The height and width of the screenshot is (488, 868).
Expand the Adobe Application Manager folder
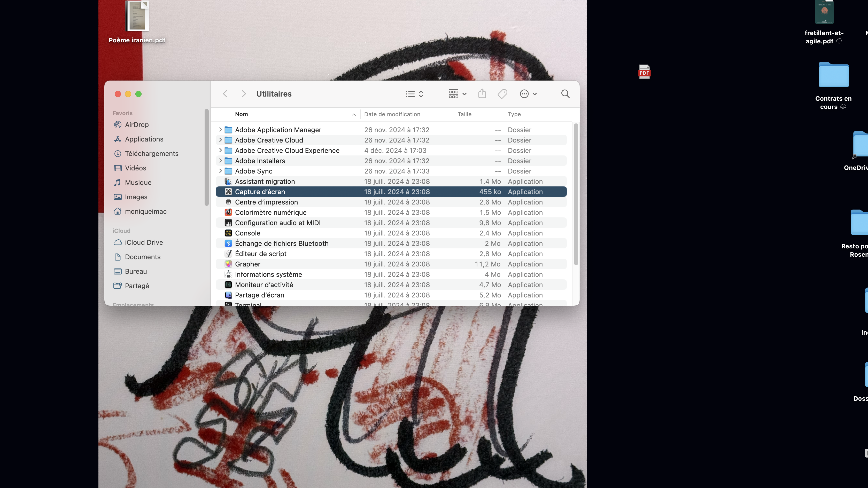pyautogui.click(x=220, y=130)
